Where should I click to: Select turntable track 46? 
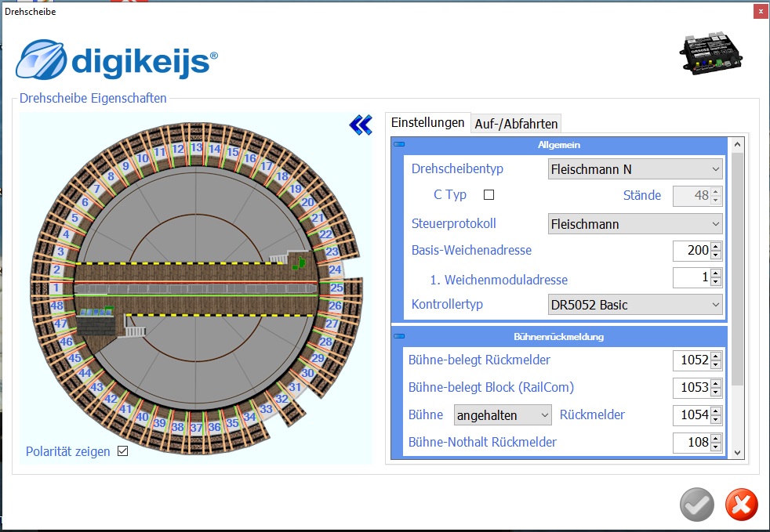pyautogui.click(x=67, y=342)
